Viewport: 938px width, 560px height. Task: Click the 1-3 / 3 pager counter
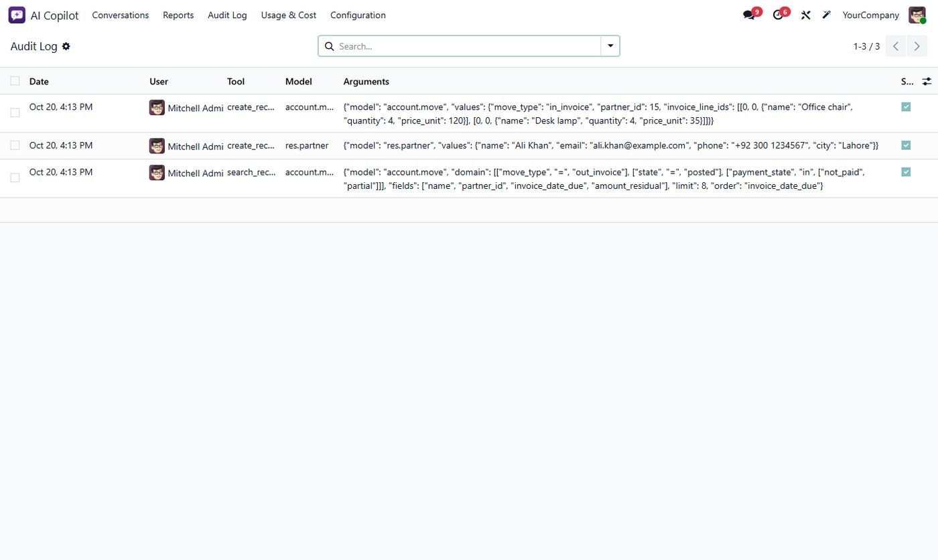(866, 46)
